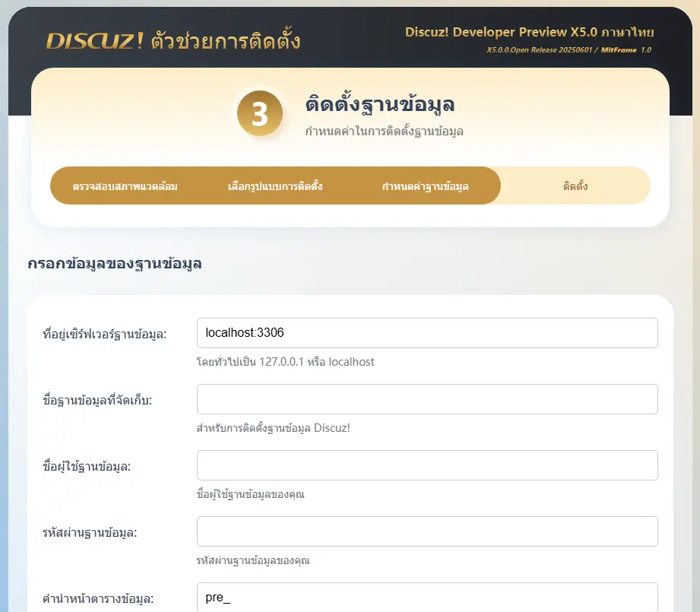The image size is (700, 612).
Task: Select the ตรวจสอบสภาพแวดล้อม step tab
Action: pos(125,186)
